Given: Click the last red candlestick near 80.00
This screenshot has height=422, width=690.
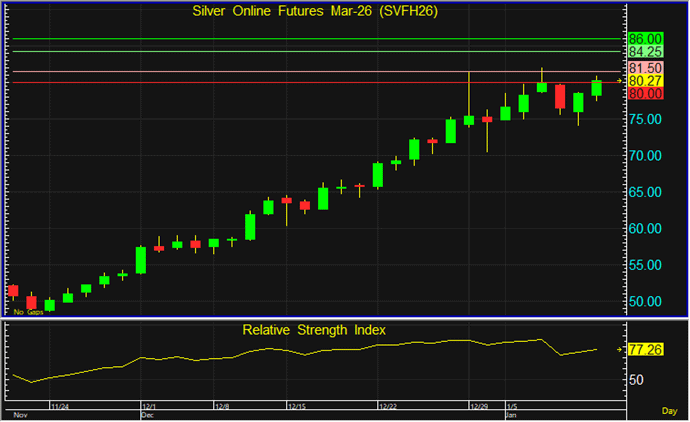Looking at the screenshot, I should tap(560, 97).
